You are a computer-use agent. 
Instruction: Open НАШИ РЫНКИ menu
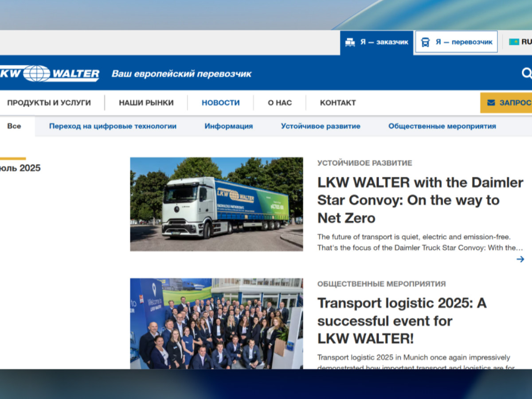pos(146,103)
